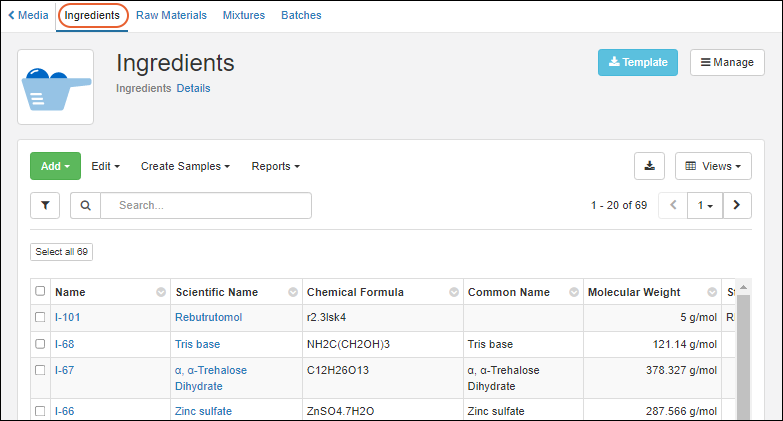Viewport: 783px width, 421px height.
Task: Switch to the Raw Materials tab
Action: 171,15
